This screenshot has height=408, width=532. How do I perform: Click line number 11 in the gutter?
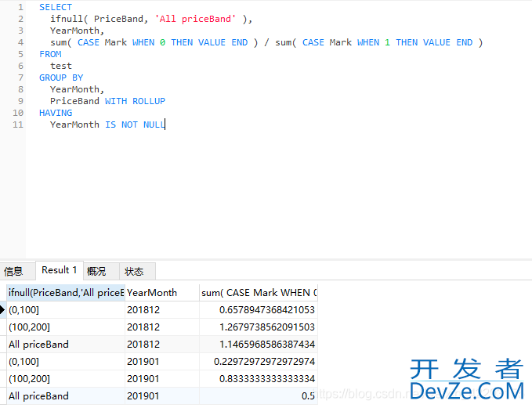pos(18,125)
